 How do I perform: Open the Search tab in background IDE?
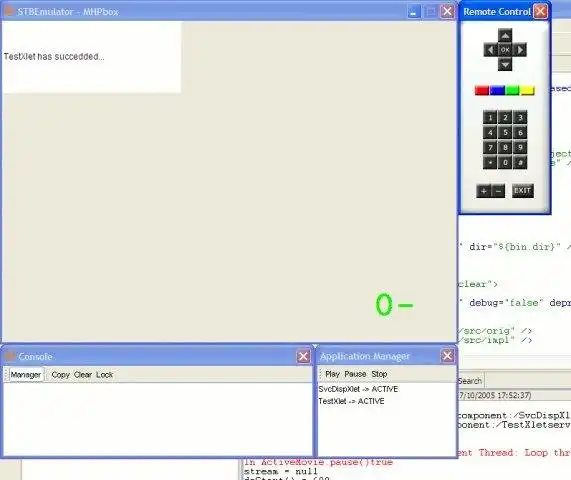pyautogui.click(x=470, y=381)
